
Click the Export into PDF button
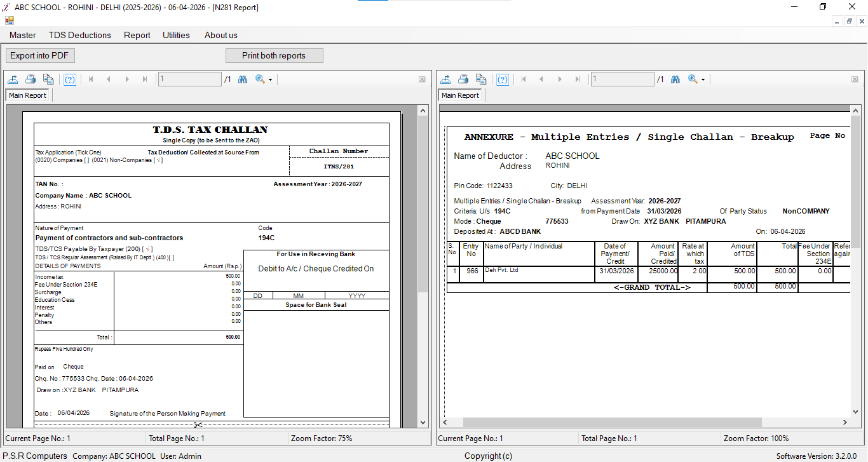tap(40, 55)
